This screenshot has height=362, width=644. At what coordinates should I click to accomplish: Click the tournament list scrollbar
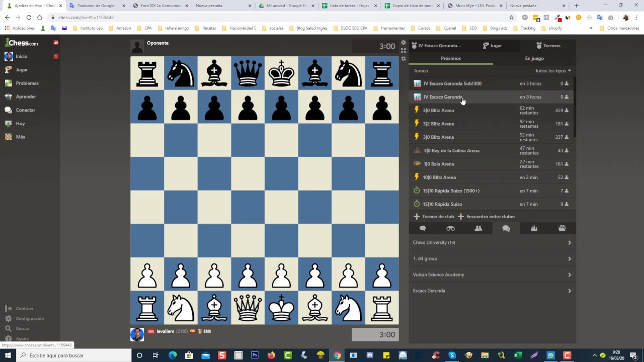575,106
